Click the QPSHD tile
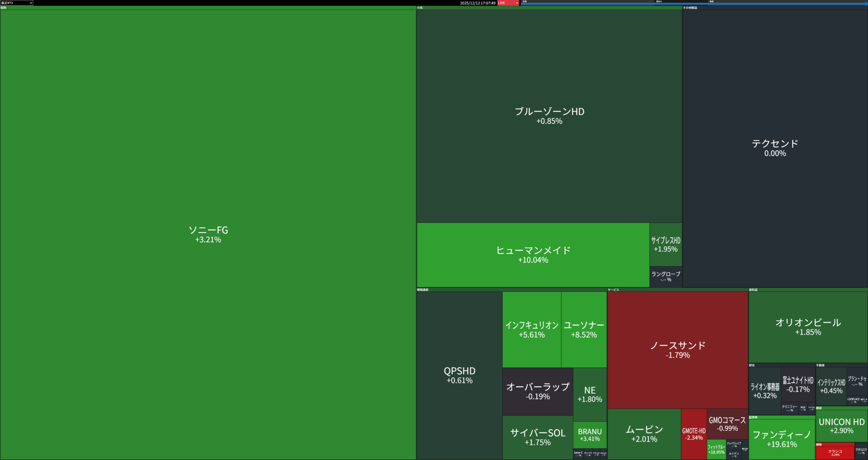The height and width of the screenshot is (460, 868). (459, 375)
